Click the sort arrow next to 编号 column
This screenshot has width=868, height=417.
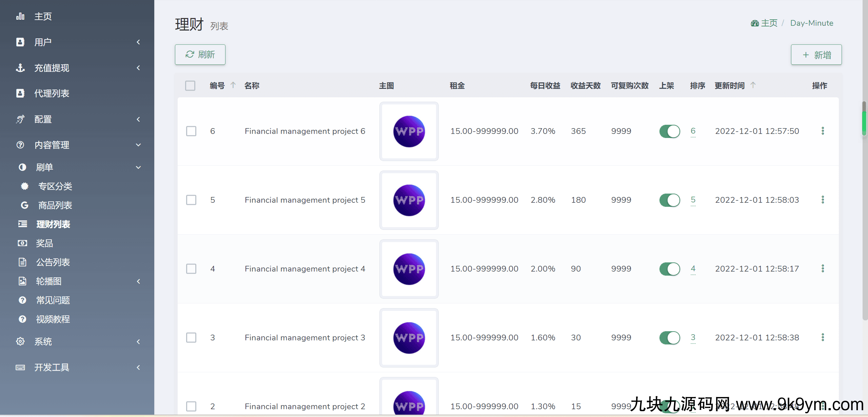pos(233,85)
